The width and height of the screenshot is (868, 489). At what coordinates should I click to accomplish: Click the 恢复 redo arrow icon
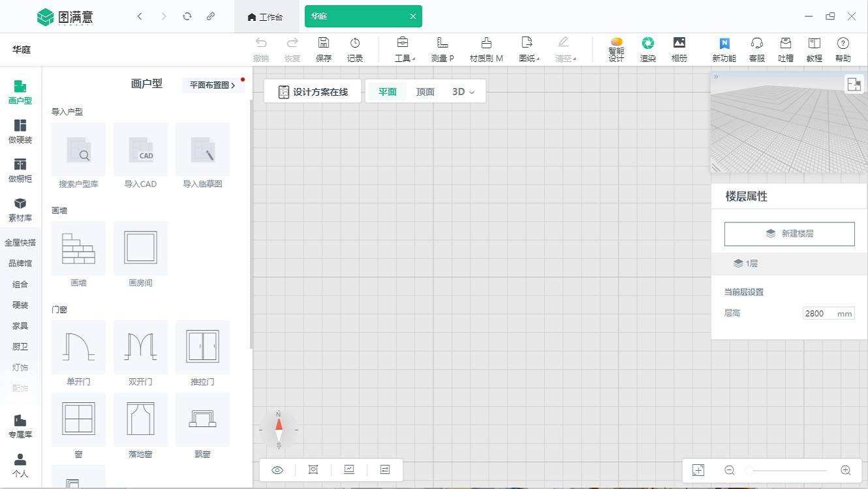click(292, 43)
